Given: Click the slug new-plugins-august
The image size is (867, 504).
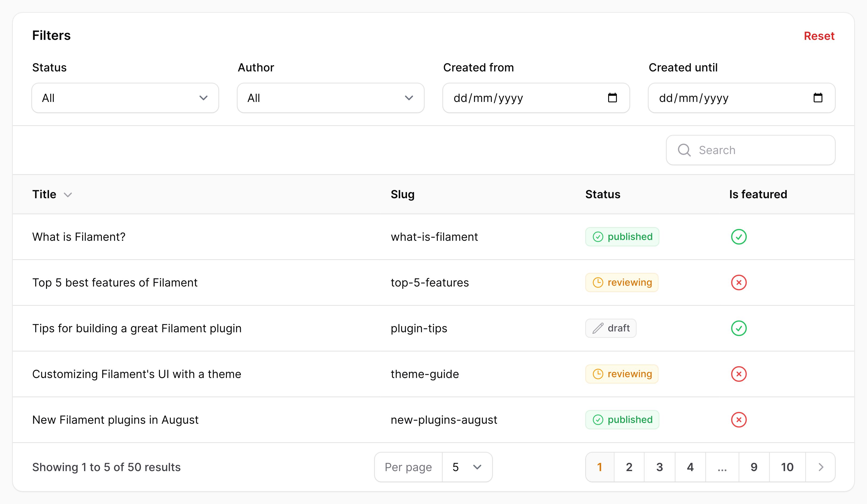Looking at the screenshot, I should pyautogui.click(x=444, y=420).
